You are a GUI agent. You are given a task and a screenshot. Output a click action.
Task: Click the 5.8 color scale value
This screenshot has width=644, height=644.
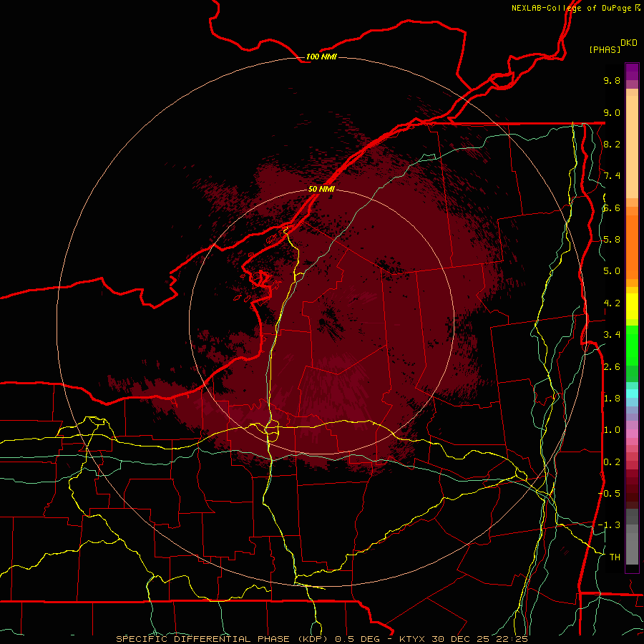[612, 240]
